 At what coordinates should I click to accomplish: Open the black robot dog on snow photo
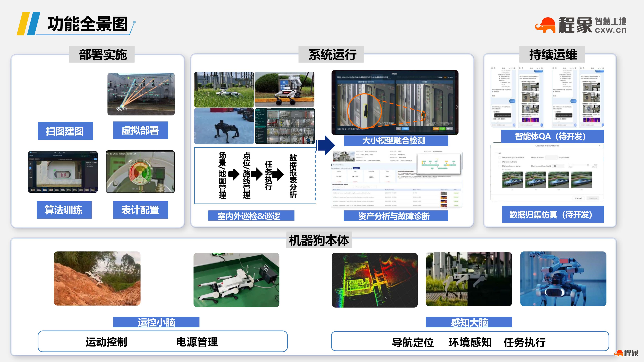[x=224, y=126]
